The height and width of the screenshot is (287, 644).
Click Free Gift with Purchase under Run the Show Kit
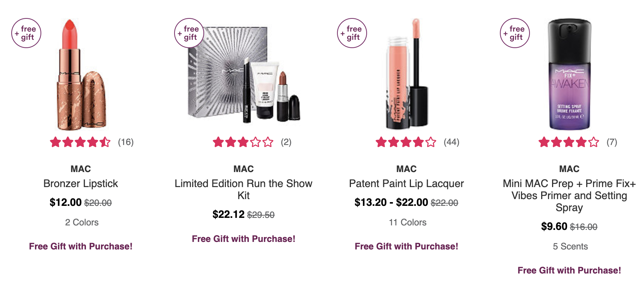click(x=244, y=239)
